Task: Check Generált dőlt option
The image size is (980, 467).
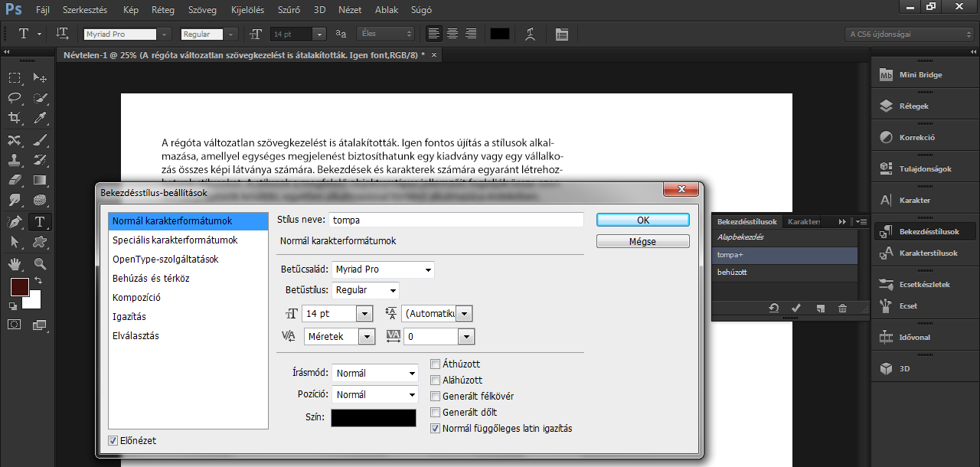Action: 435,413
